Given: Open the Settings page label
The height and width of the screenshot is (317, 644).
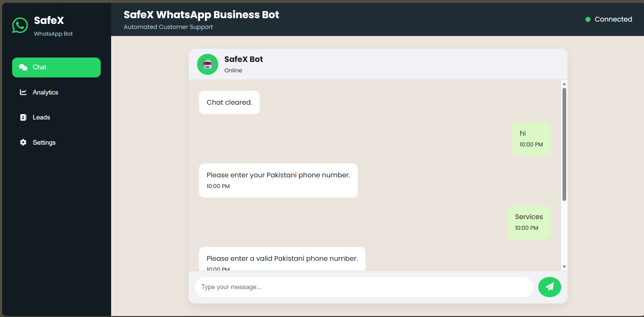Looking at the screenshot, I should pos(44,143).
